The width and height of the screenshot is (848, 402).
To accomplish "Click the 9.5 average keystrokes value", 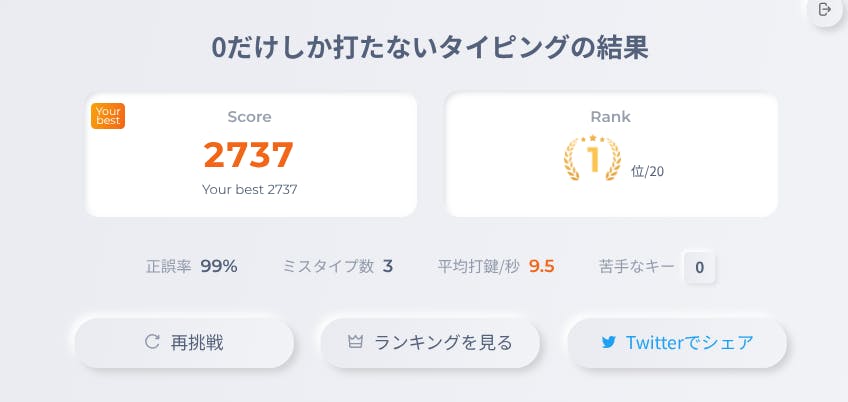I will [541, 266].
